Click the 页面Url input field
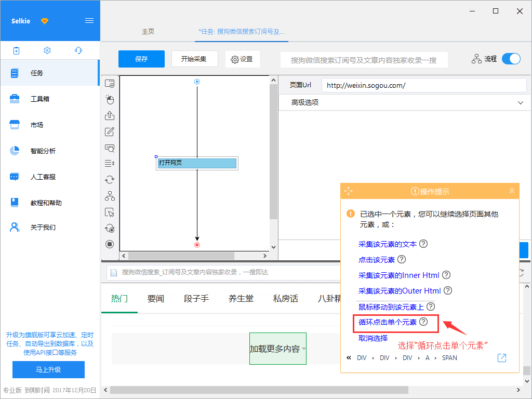This screenshot has height=399, width=532. [424, 85]
